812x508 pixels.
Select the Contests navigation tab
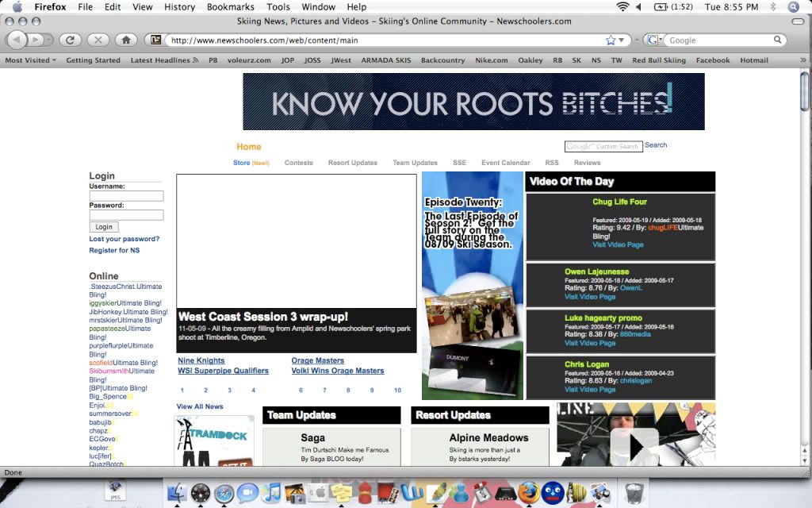(x=299, y=163)
